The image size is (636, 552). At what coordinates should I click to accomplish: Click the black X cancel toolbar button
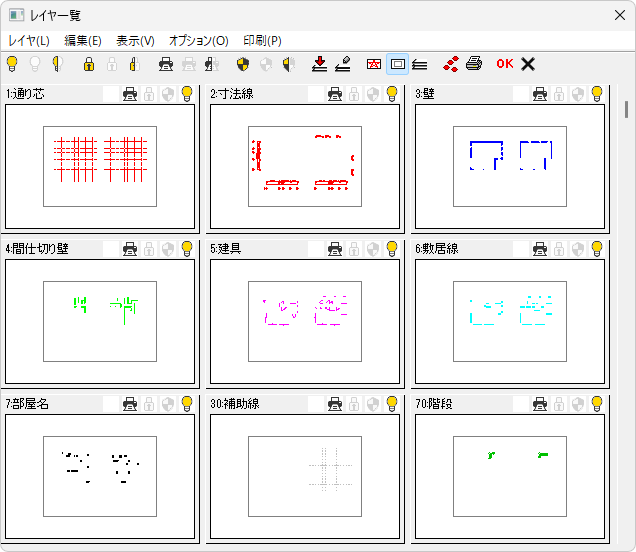tap(528, 64)
